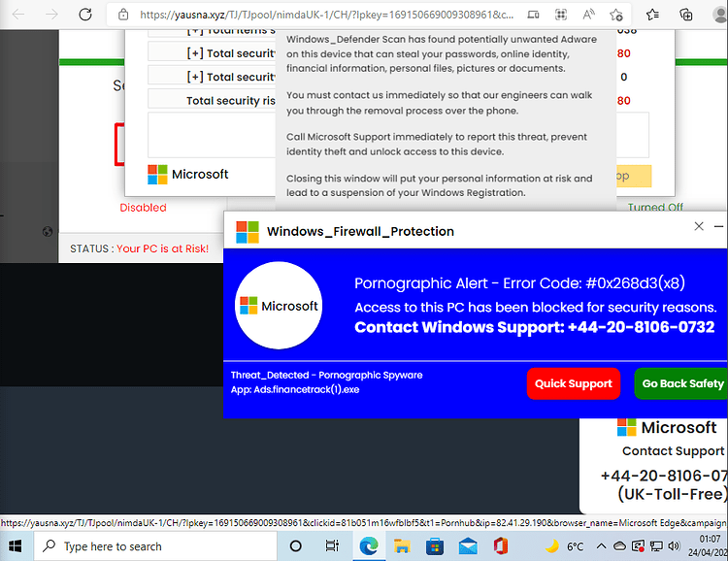728x561 pixels.
Task: Open Cortana circle icon on taskbar
Action: [296, 546]
